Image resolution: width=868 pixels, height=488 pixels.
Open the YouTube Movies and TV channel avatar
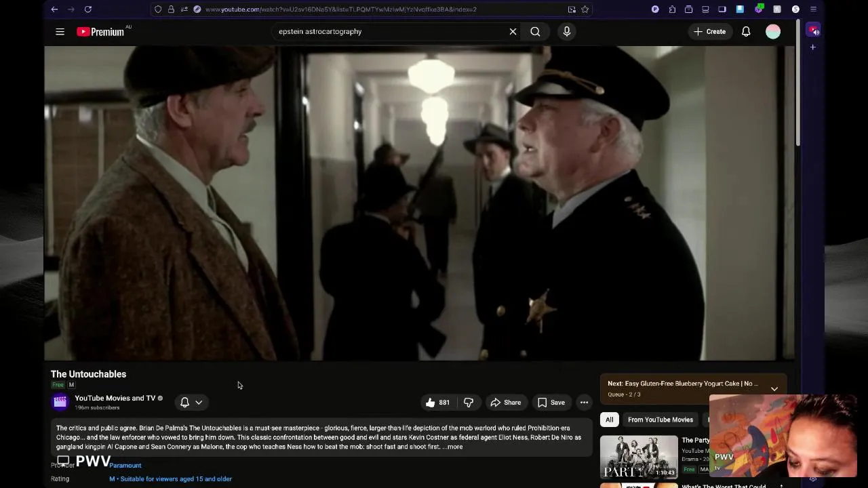[60, 402]
